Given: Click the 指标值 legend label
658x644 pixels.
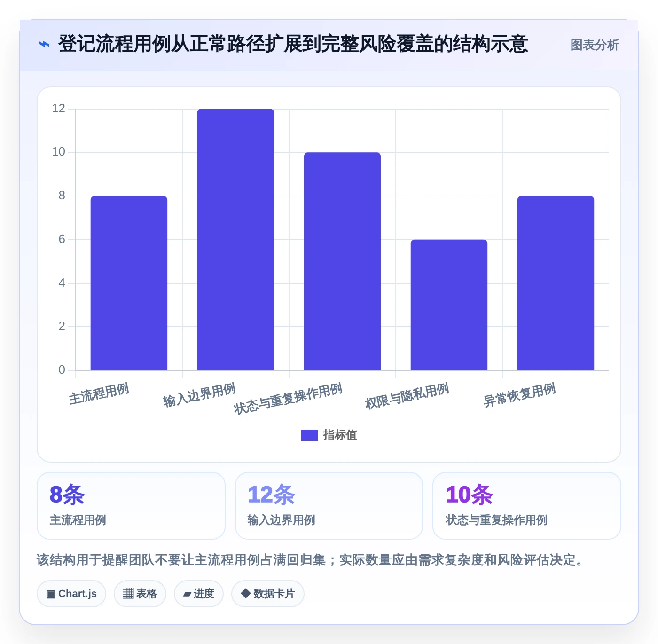Looking at the screenshot, I should click(x=340, y=435).
